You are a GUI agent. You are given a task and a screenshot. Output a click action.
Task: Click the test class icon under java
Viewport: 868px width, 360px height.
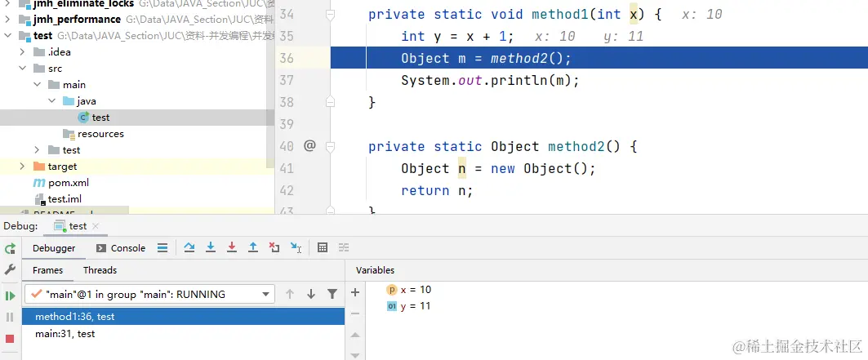tap(83, 118)
